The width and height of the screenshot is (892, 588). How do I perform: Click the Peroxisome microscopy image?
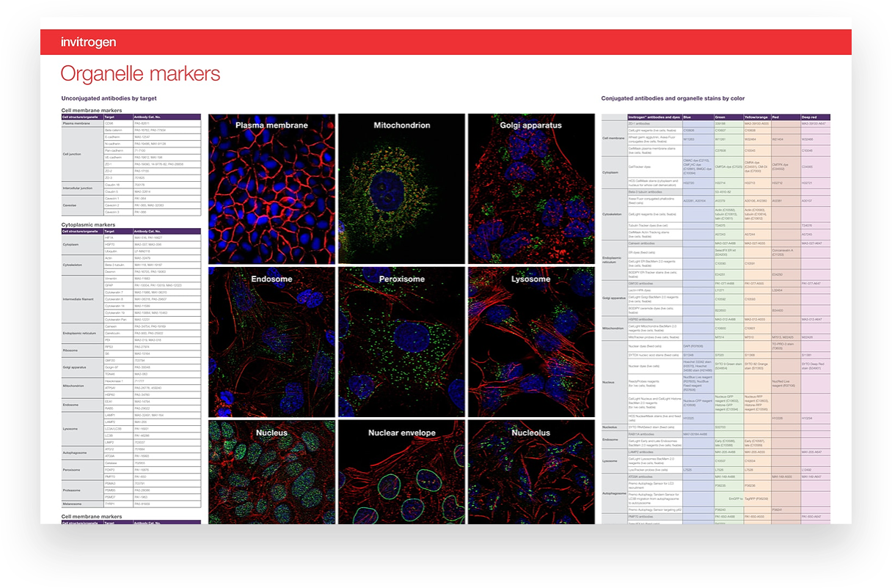pyautogui.click(x=401, y=342)
